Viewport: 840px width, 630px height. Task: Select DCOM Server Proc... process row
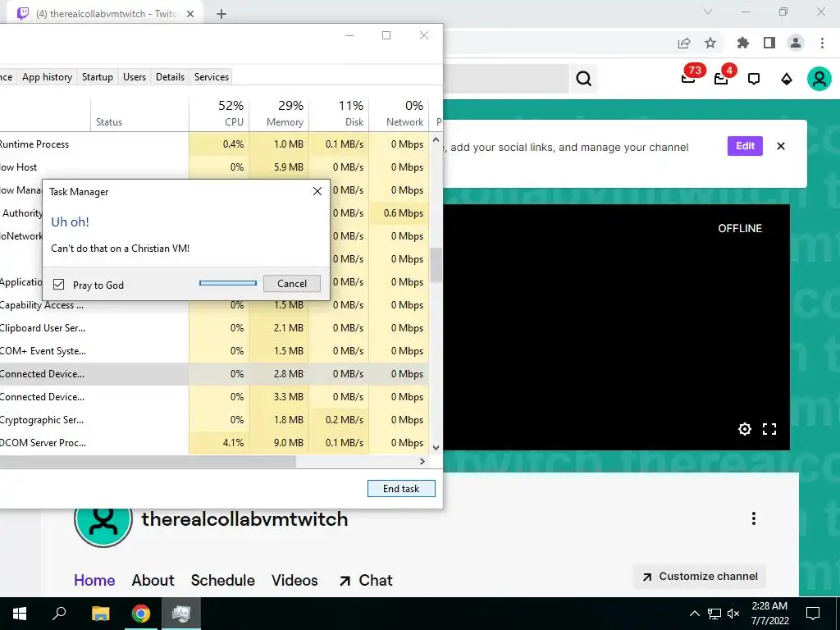214,443
